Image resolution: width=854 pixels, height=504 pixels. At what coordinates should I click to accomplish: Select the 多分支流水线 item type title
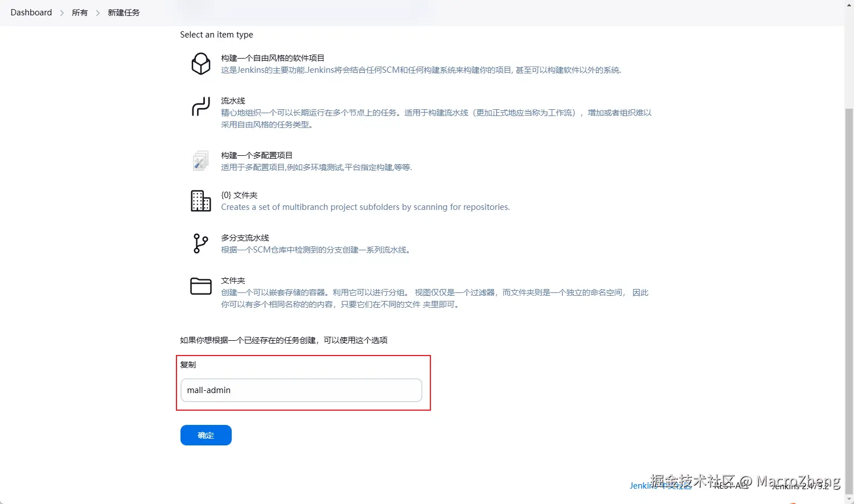245,238
